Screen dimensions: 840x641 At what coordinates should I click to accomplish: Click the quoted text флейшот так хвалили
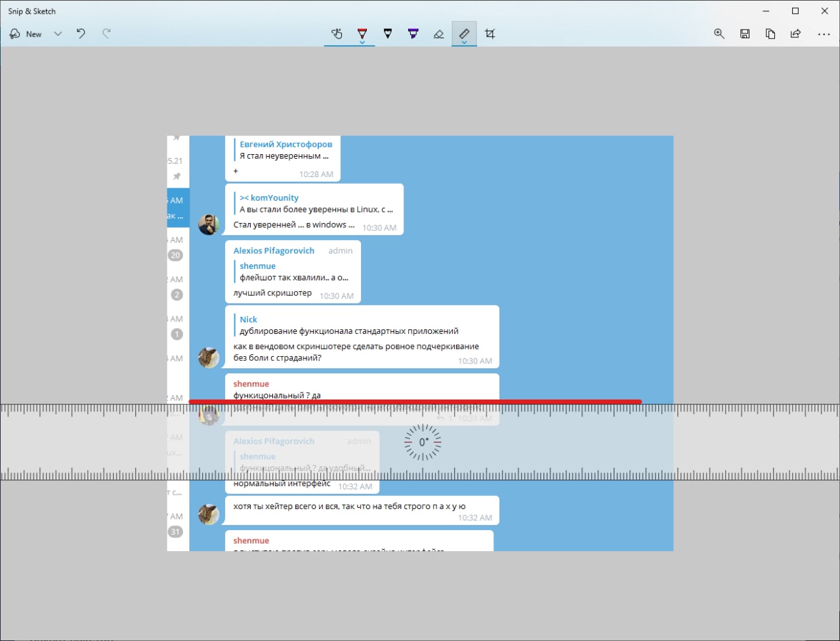click(294, 278)
